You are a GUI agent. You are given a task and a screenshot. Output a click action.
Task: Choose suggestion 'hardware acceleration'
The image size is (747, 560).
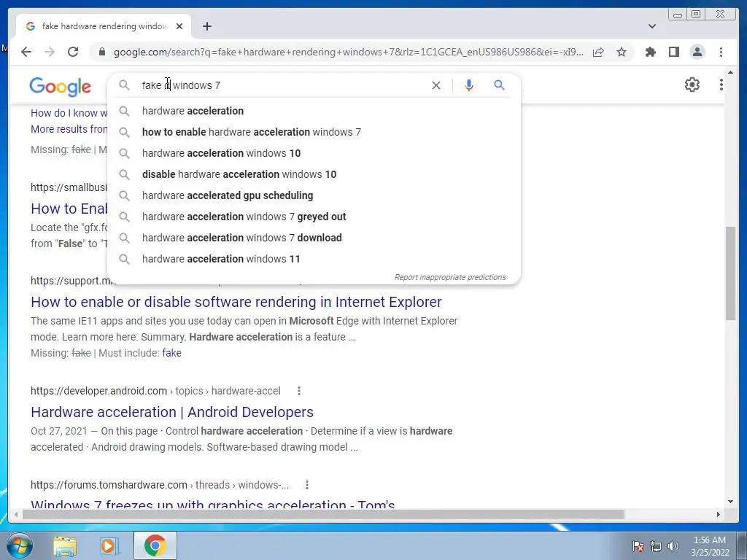point(314,111)
